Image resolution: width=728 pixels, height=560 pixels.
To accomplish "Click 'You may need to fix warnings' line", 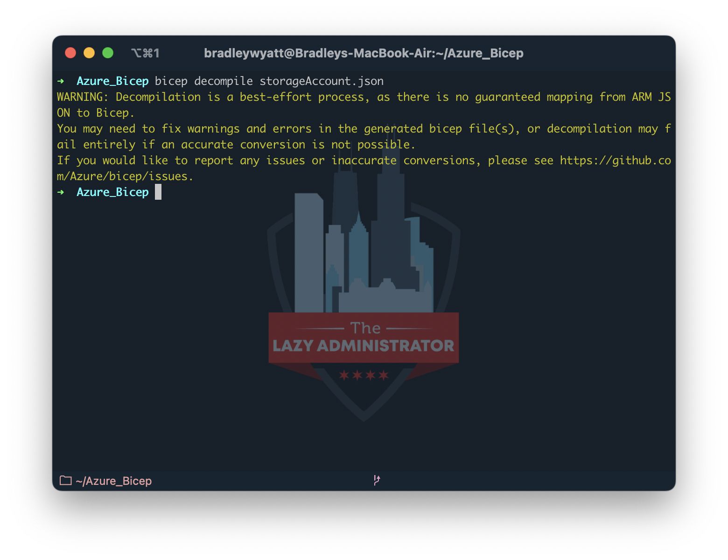I will (x=364, y=129).
